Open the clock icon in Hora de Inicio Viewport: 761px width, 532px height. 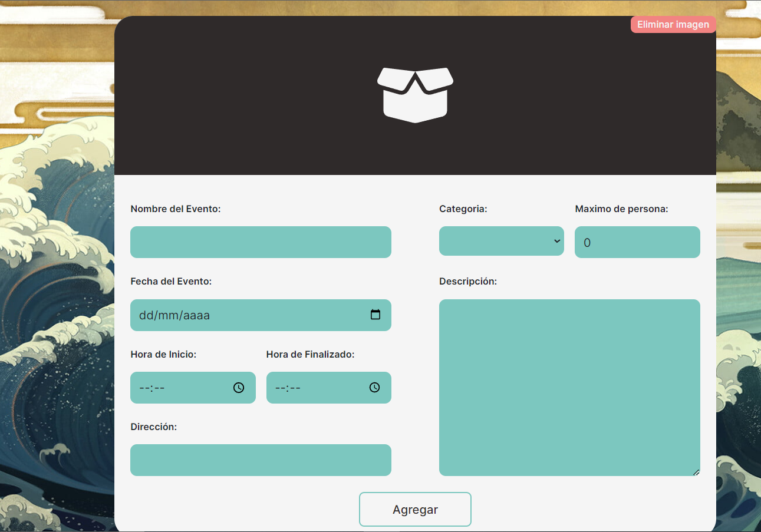point(239,388)
